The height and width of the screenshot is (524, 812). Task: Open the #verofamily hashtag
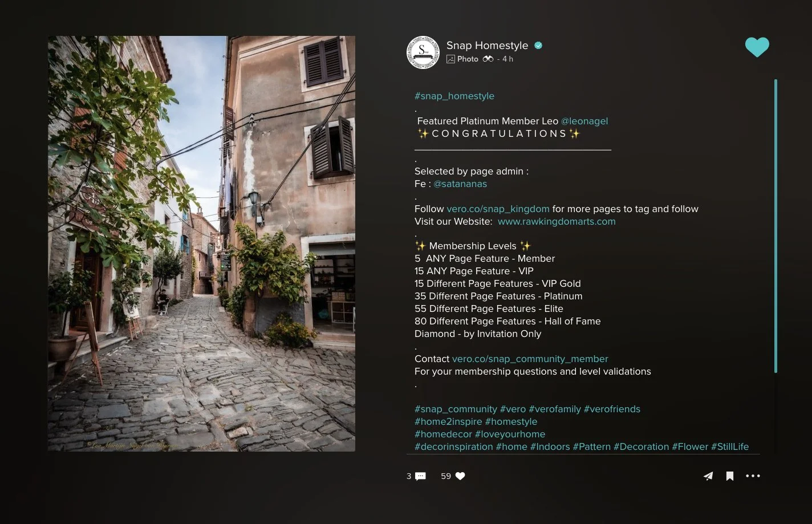[555, 409]
